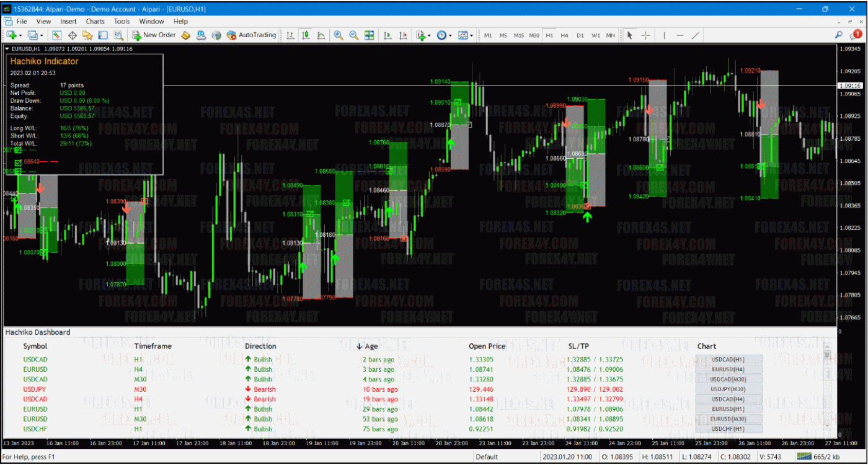Click the New Order button
This screenshot has width=868, height=465.
coord(154,35)
